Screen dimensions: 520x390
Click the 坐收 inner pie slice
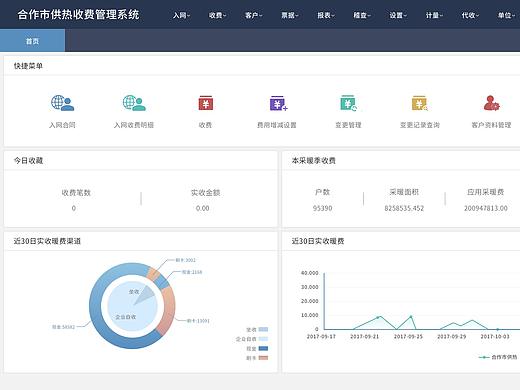point(145,294)
